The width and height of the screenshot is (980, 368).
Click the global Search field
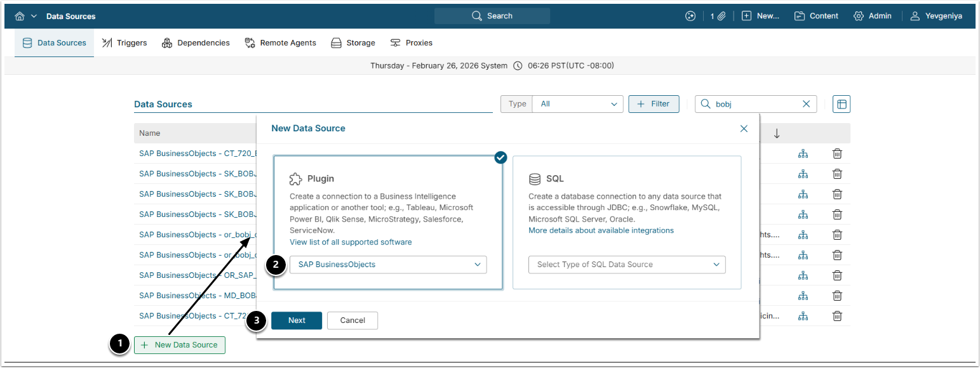(492, 16)
